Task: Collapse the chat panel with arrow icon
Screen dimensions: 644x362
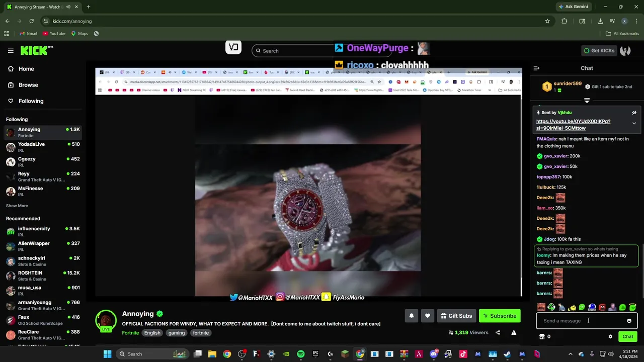Action: coord(536,68)
